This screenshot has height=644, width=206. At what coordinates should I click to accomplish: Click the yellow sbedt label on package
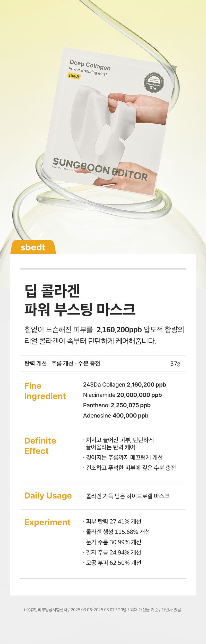click(74, 76)
